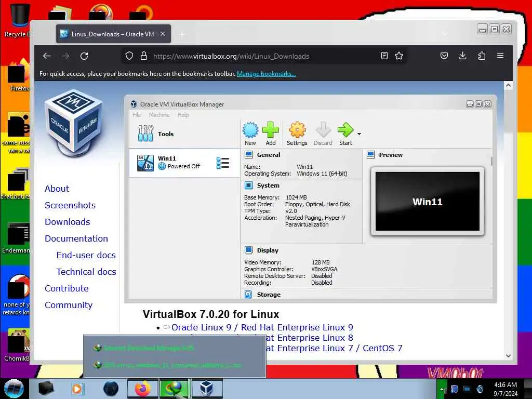Click the Enterprise Linux 7 / CentOS 7 link

click(x=334, y=348)
